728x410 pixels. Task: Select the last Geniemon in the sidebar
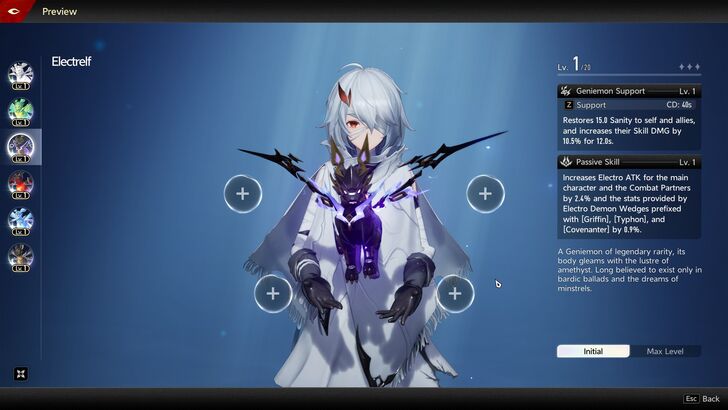20,257
